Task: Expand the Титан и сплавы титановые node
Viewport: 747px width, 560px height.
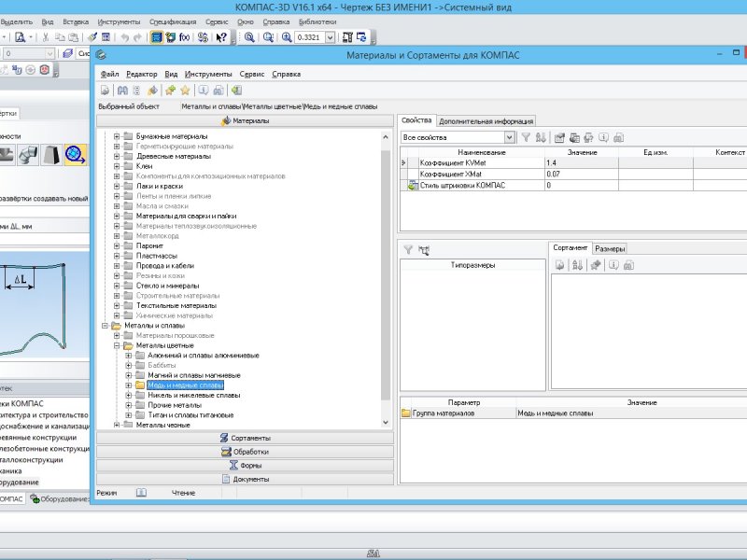Action: coord(129,415)
